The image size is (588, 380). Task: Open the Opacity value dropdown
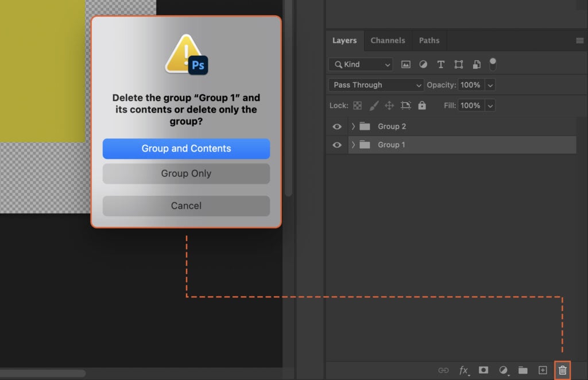pyautogui.click(x=490, y=84)
